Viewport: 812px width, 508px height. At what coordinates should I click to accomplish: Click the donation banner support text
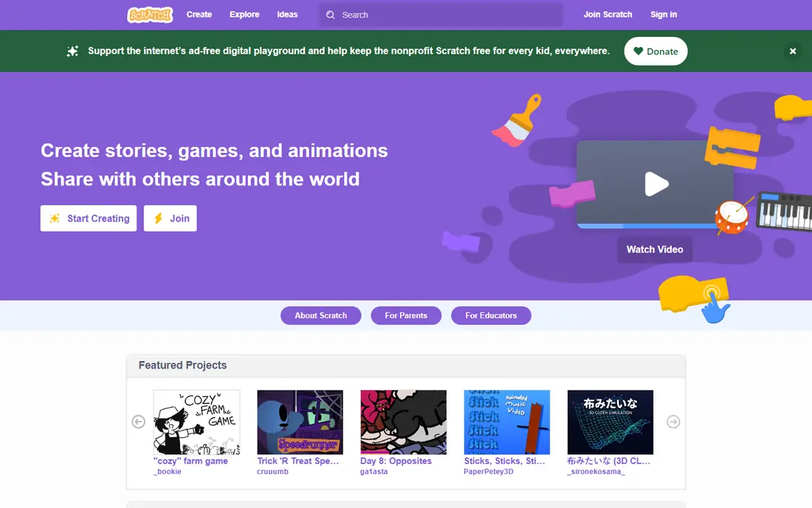[348, 51]
